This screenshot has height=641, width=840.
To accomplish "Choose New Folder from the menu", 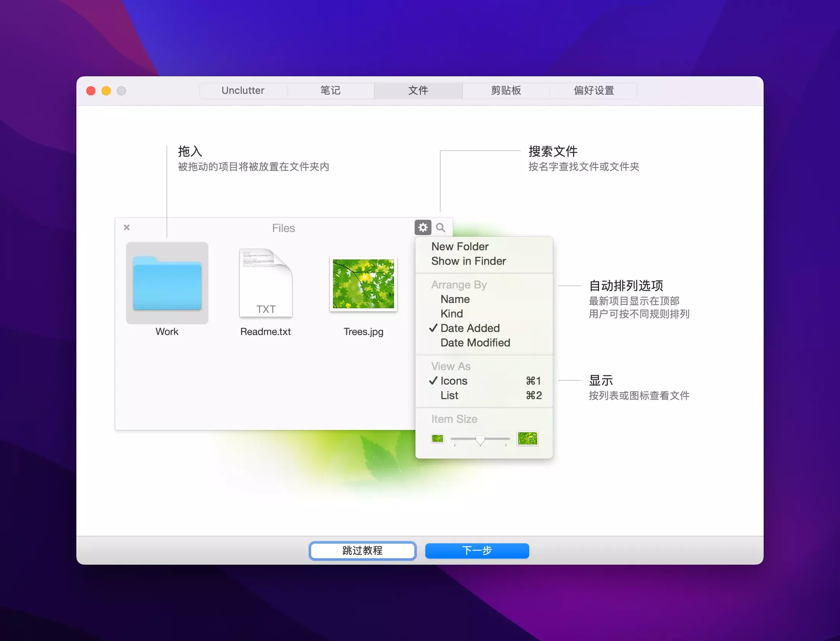I will 460,246.
